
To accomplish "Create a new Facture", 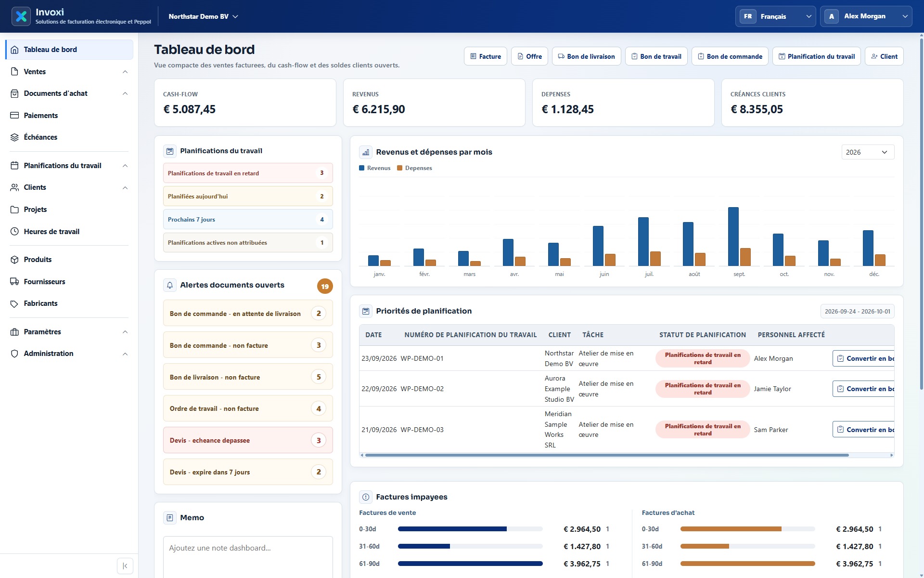I will coord(486,56).
